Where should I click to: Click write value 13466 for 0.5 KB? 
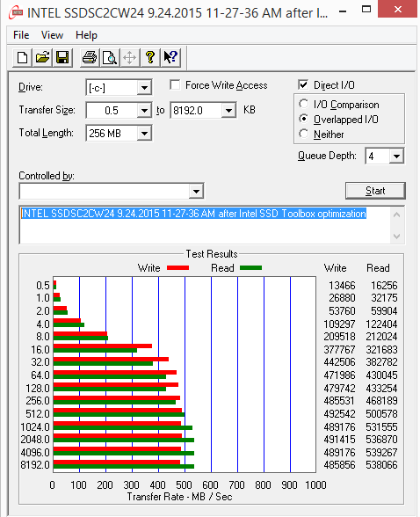tap(342, 286)
